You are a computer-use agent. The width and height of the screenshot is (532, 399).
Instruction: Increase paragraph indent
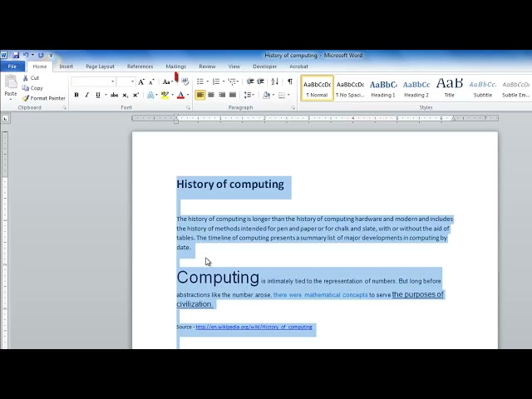coord(260,81)
